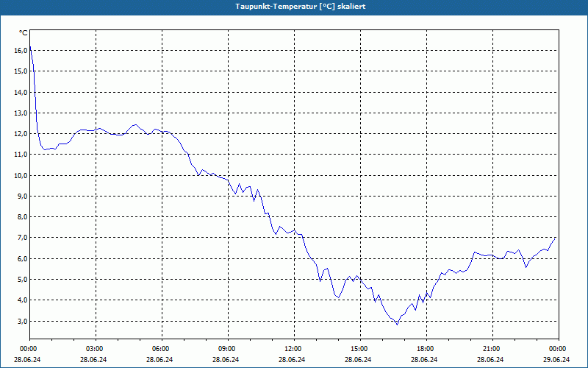Select the 12,0 y-axis value

(21, 134)
